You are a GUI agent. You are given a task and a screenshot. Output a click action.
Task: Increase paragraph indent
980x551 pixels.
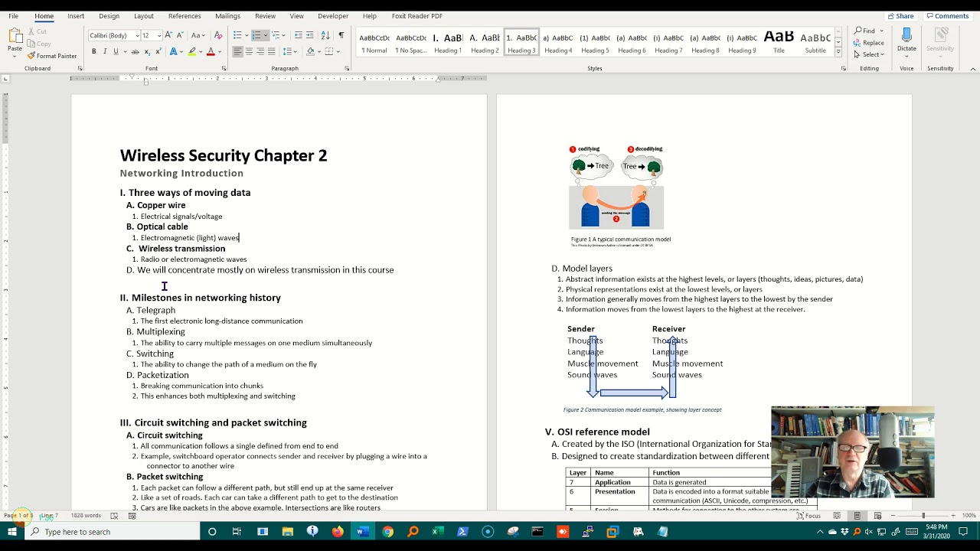(x=311, y=35)
